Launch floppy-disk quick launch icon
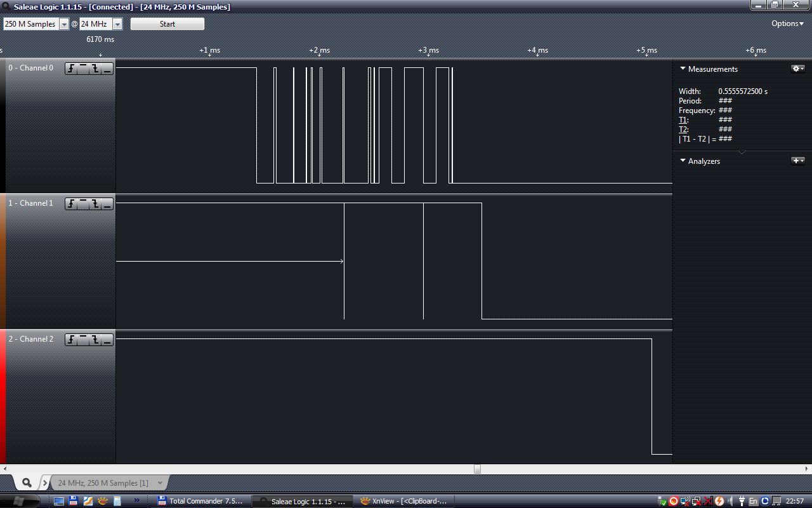The height and width of the screenshot is (508, 812). tap(74, 501)
